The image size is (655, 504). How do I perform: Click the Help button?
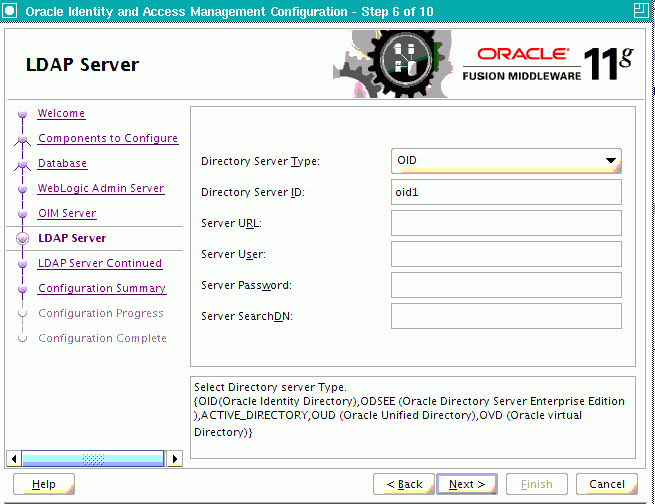pos(44,484)
